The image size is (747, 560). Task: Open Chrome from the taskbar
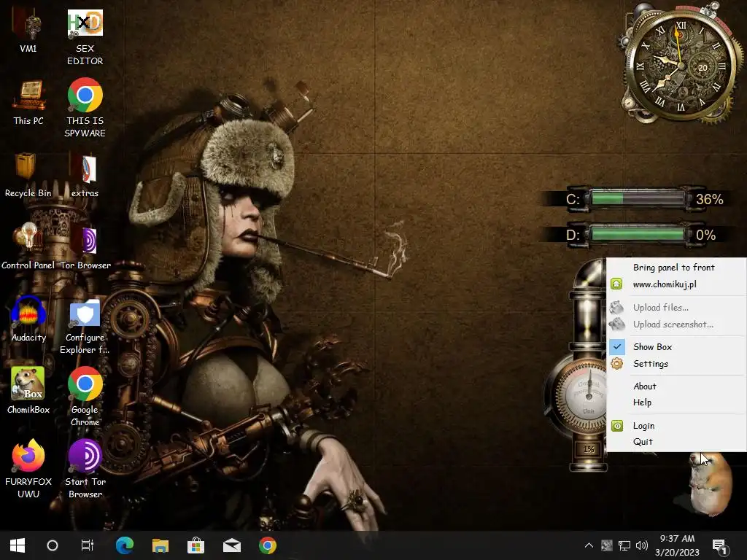[268, 545]
